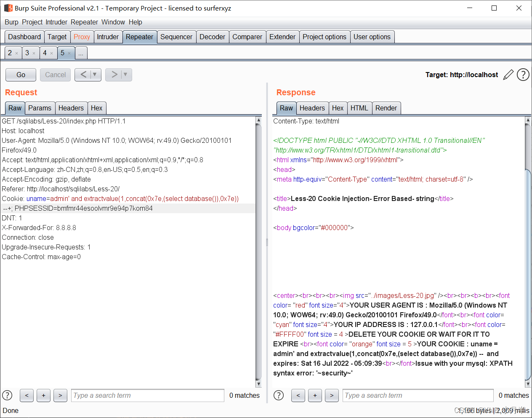The width and height of the screenshot is (532, 418).
Task: Go to next request match
Action: tap(60, 395)
